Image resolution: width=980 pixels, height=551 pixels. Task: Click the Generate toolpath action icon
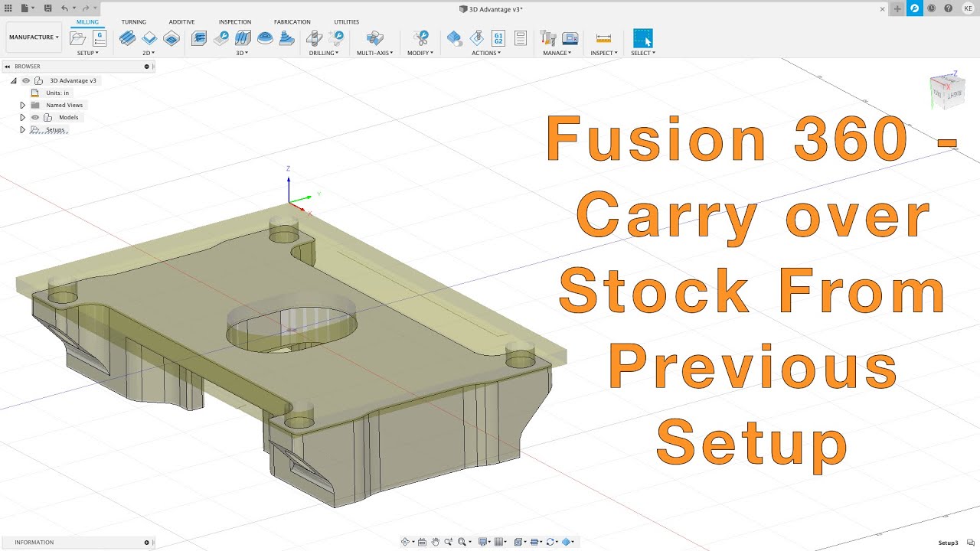[x=476, y=37]
